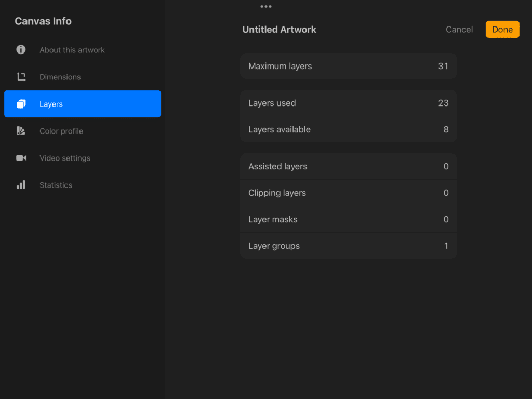Select the Layers used row

coord(348,103)
